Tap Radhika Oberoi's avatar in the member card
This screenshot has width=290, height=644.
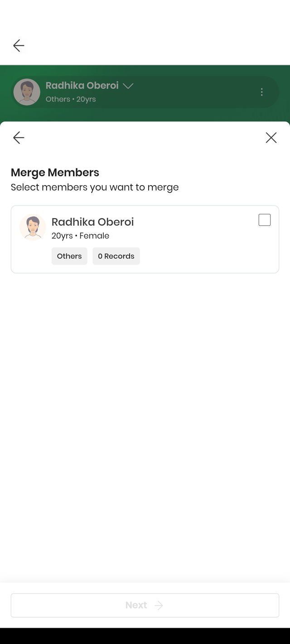(x=33, y=227)
